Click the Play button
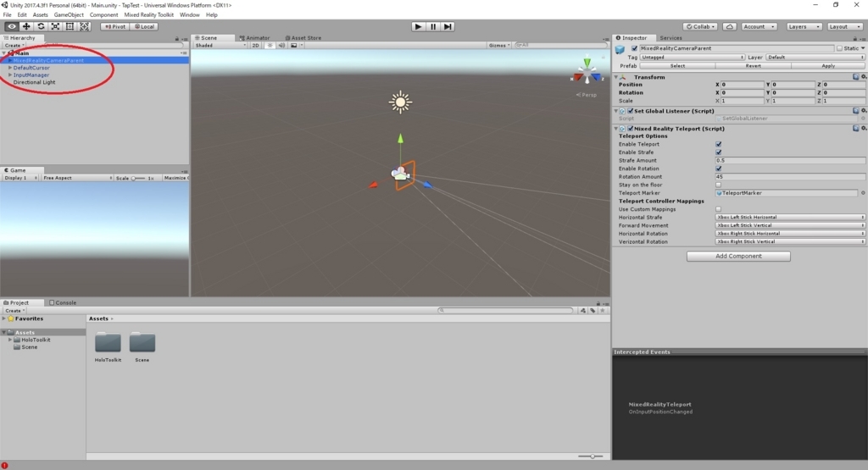The width and height of the screenshot is (868, 470). [x=419, y=26]
